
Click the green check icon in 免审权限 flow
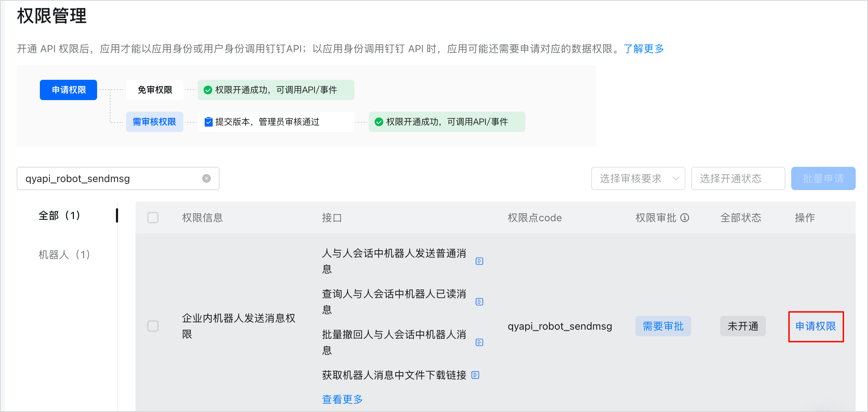click(x=208, y=90)
